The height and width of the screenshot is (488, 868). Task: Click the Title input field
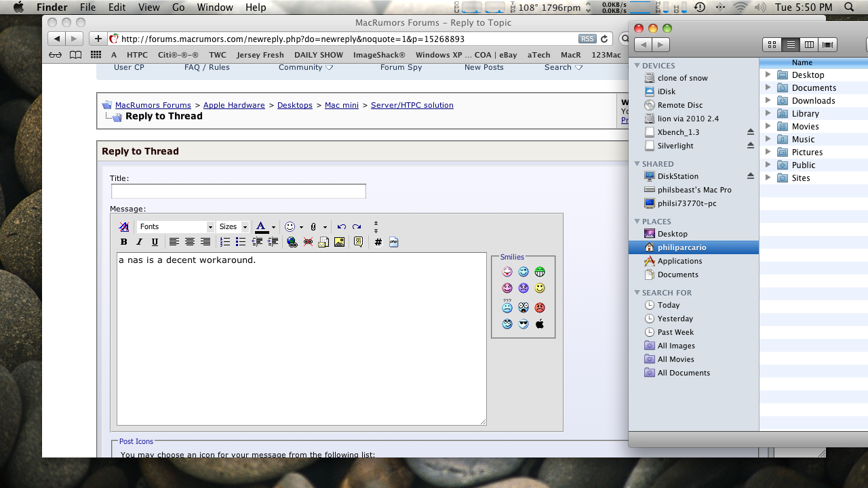[x=239, y=191]
